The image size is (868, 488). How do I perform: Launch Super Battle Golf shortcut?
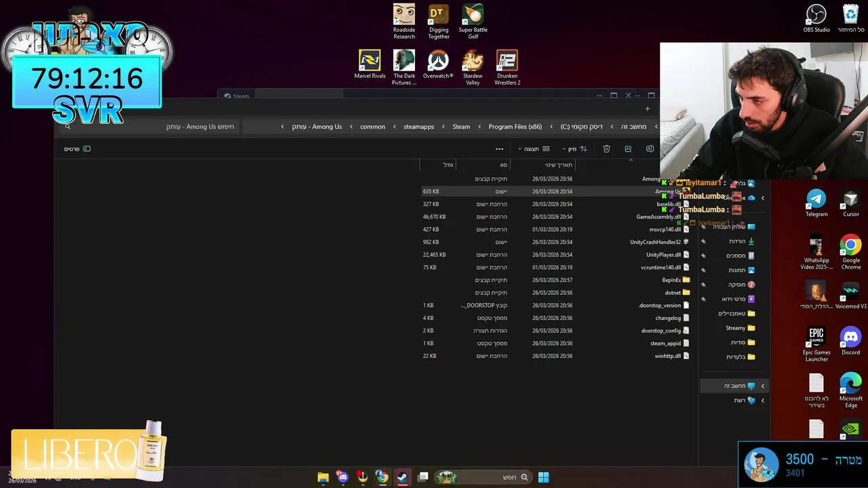473,22
